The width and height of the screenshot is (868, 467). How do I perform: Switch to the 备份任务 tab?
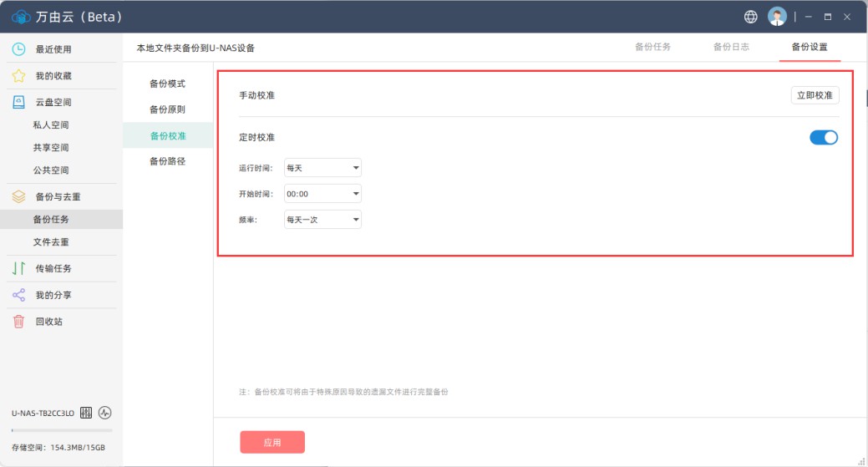click(x=652, y=47)
